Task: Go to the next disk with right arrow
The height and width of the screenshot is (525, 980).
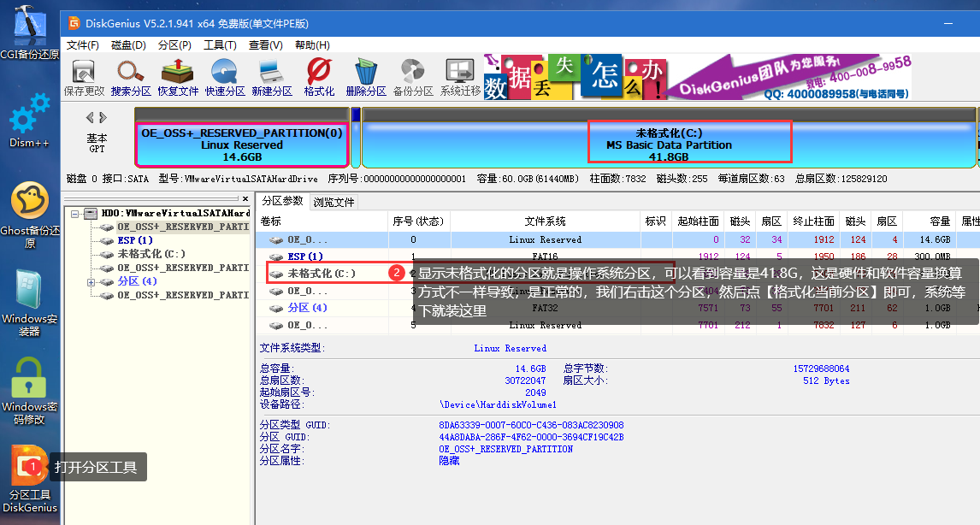Action: coord(103,117)
